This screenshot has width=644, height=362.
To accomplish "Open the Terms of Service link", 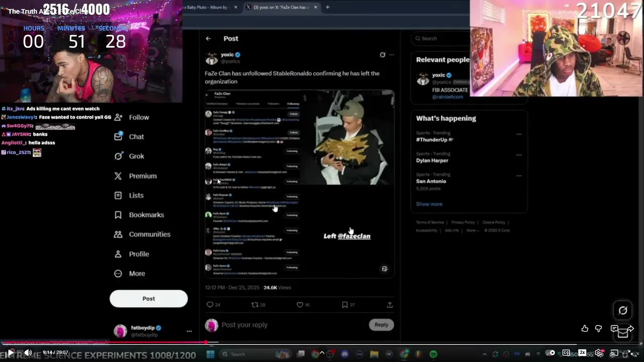I will [430, 222].
